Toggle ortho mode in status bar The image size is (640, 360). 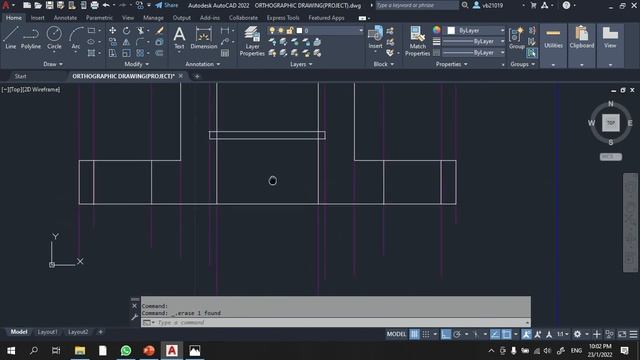pos(446,334)
